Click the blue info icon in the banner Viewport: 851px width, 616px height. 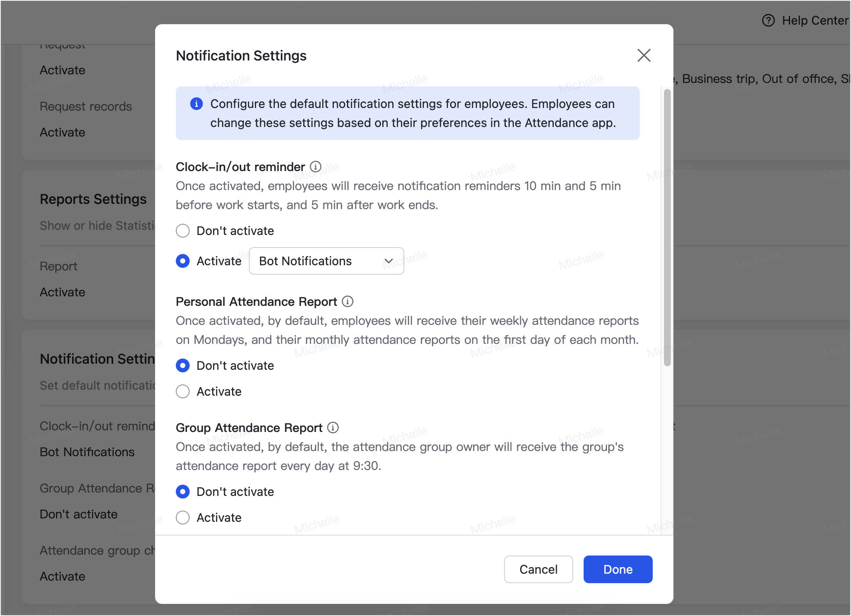point(196,104)
